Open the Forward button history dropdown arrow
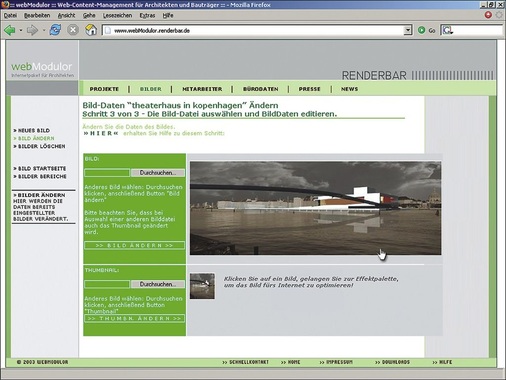The height and width of the screenshot is (380, 506). [44, 30]
